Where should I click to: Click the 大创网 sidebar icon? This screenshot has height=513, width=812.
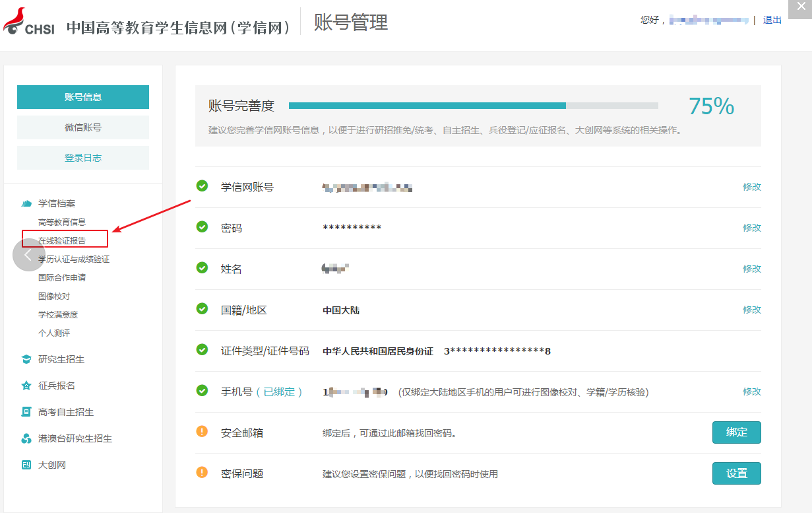[26, 465]
